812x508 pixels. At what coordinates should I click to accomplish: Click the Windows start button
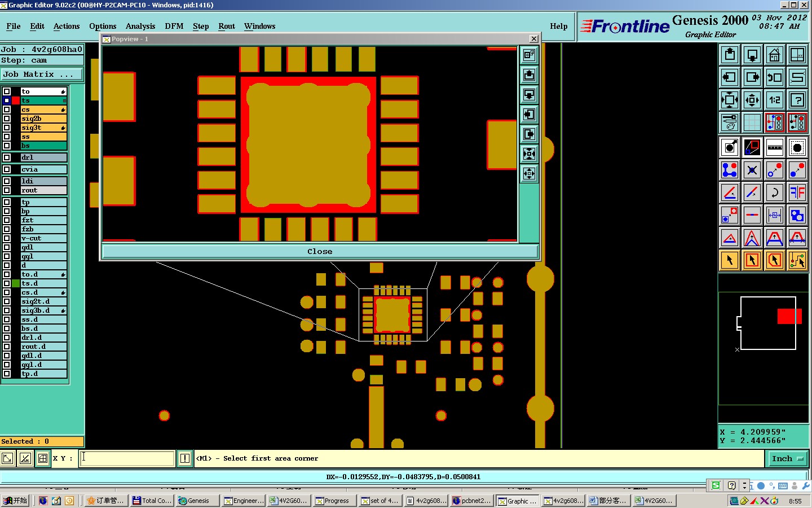pyautogui.click(x=15, y=501)
